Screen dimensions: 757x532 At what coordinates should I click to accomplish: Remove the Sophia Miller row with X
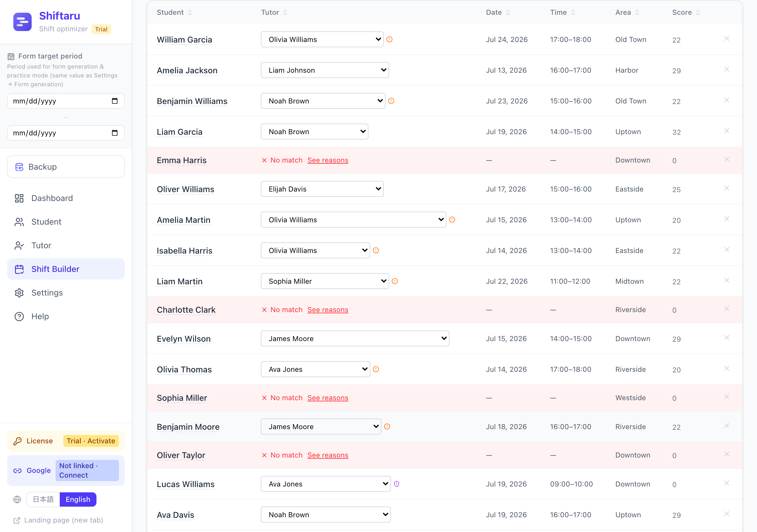tap(727, 397)
